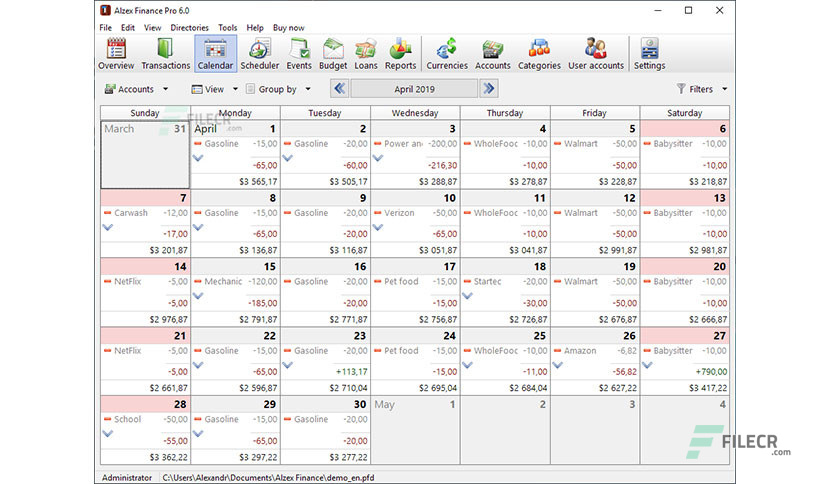Click the Pet food entry on April 17
Viewport: 836px width, 484px height.
click(x=415, y=281)
